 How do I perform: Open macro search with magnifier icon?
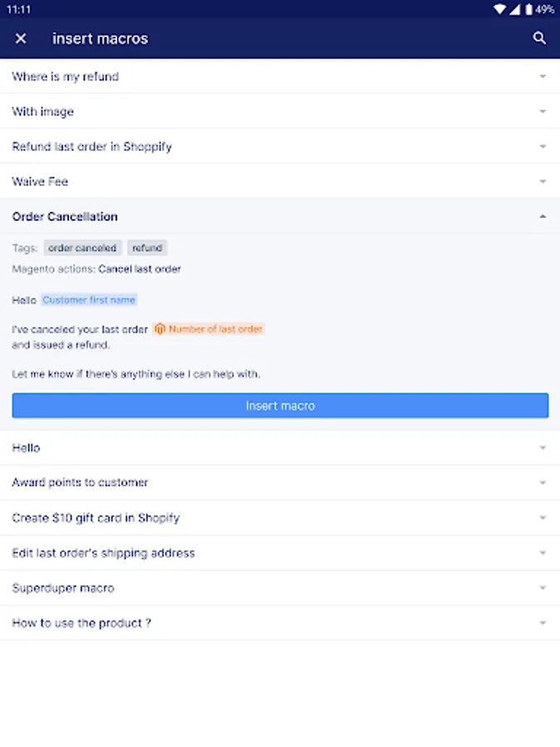539,38
